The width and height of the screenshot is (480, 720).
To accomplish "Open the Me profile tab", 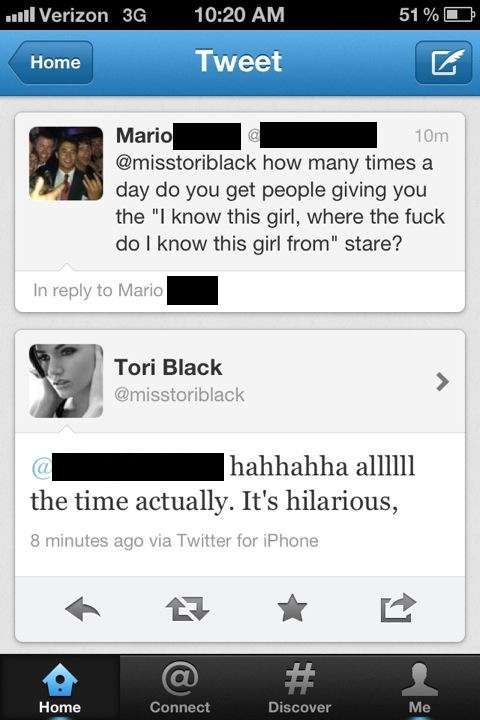I will tap(419, 688).
